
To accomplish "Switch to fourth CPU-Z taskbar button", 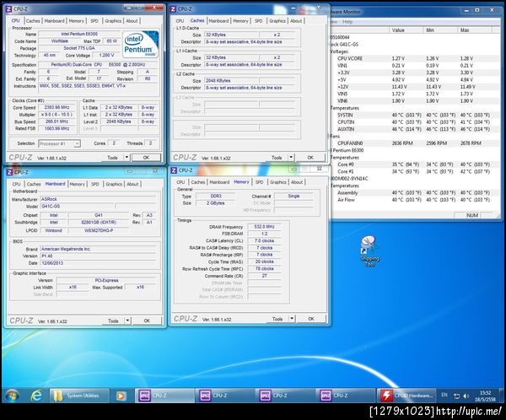I will pos(345,396).
